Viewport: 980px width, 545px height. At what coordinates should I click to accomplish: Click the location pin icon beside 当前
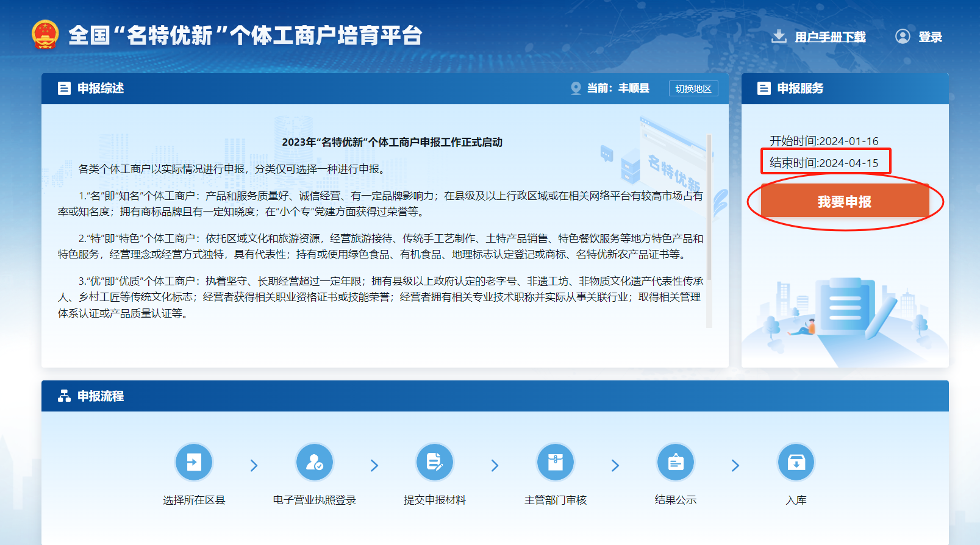576,88
